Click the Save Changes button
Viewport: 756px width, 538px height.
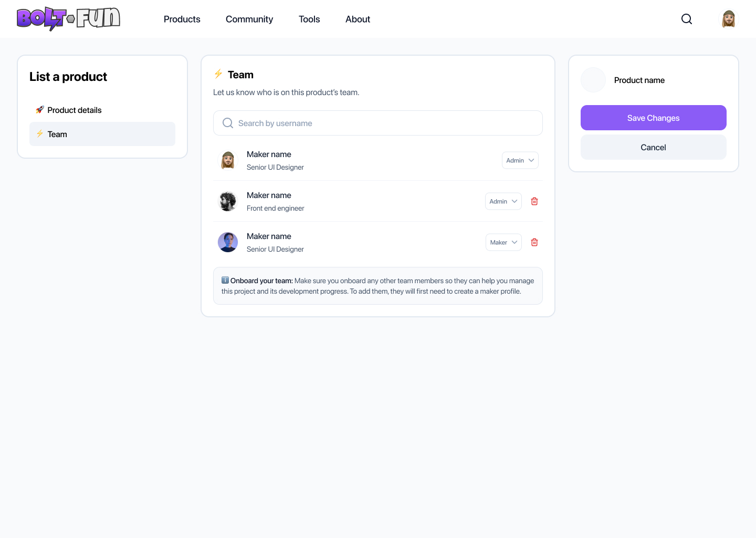[654, 118]
